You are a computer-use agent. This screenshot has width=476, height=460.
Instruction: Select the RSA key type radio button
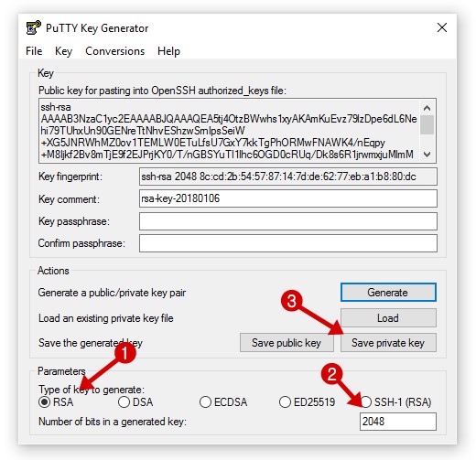(44, 402)
